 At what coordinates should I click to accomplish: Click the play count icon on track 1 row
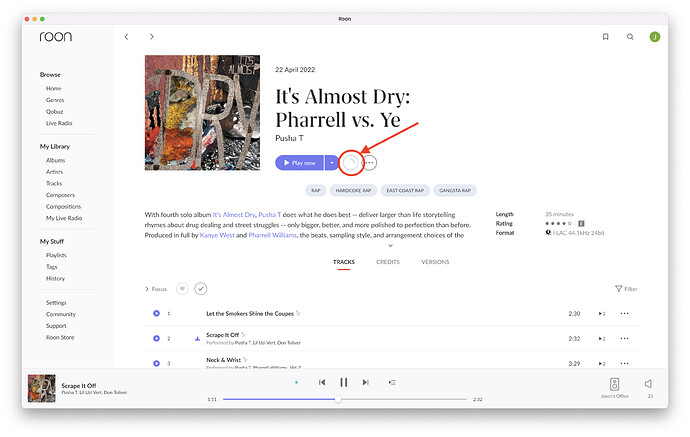602,314
